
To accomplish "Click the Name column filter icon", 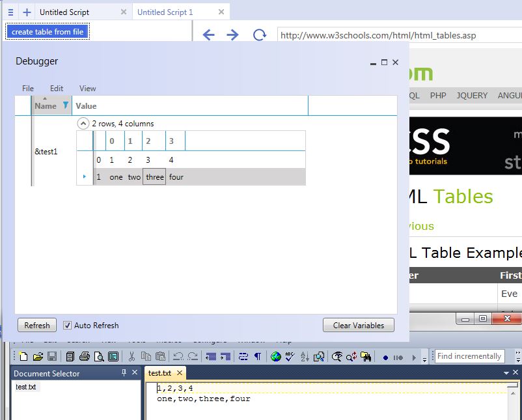I will point(66,105).
